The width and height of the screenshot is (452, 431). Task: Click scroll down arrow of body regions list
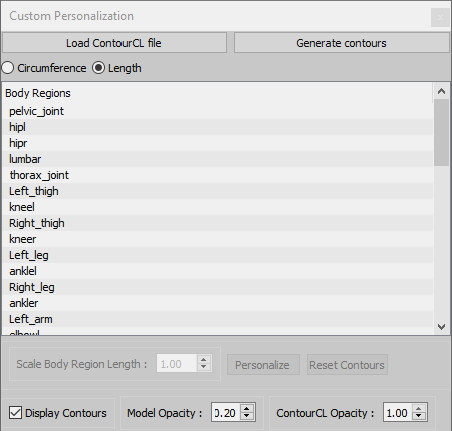(441, 327)
